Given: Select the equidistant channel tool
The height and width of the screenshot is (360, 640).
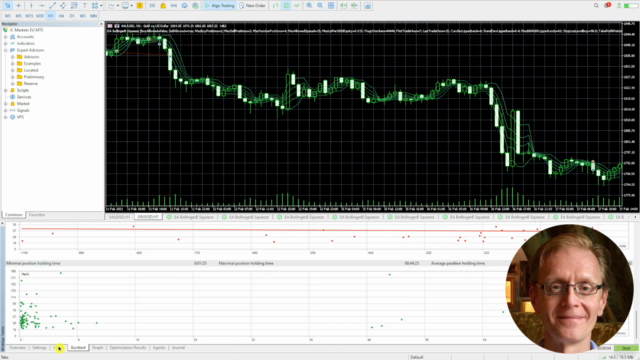Looking at the screenshot, I should coord(63,6).
